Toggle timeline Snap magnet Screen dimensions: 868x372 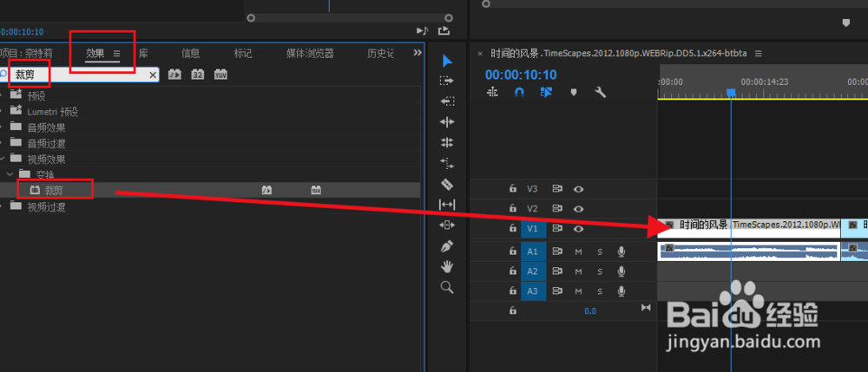pos(519,92)
